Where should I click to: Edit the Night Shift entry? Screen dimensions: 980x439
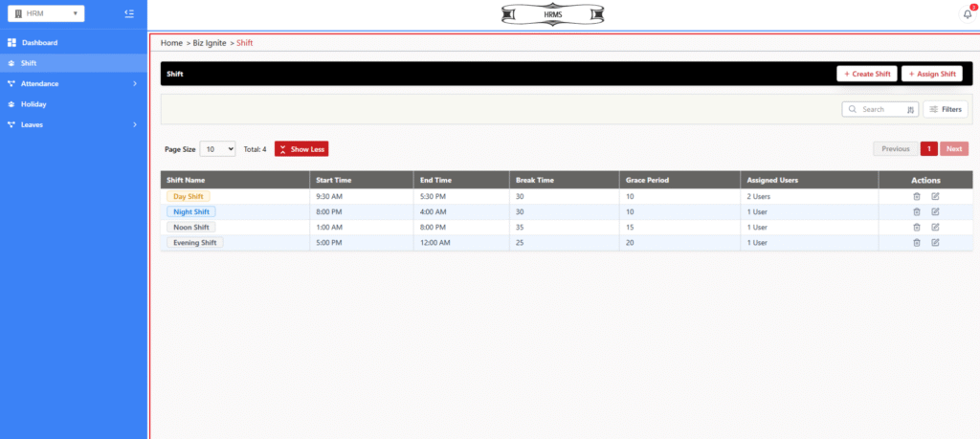click(935, 211)
